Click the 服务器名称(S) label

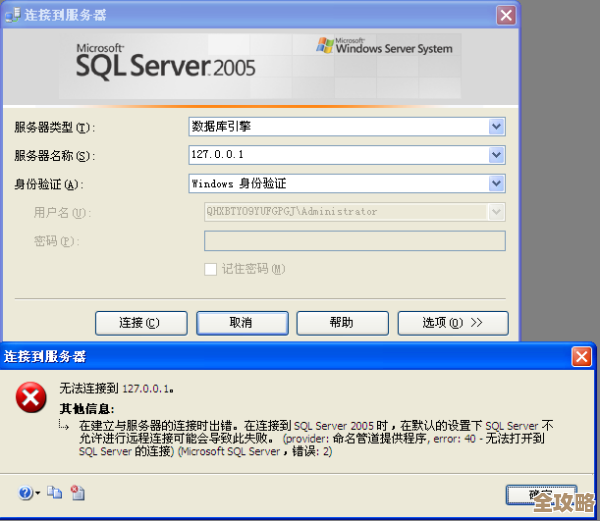click(x=55, y=156)
